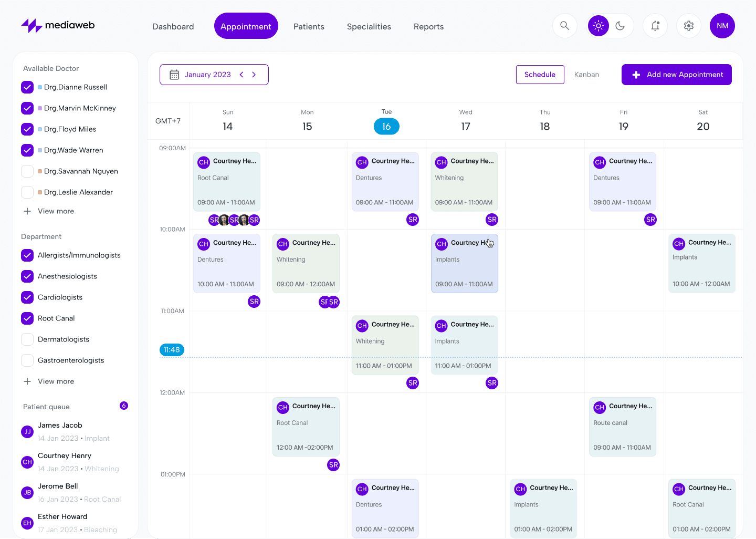Viewport: 756px width, 539px height.
Task: Click calendar icon beside January 2023
Action: coord(174,75)
